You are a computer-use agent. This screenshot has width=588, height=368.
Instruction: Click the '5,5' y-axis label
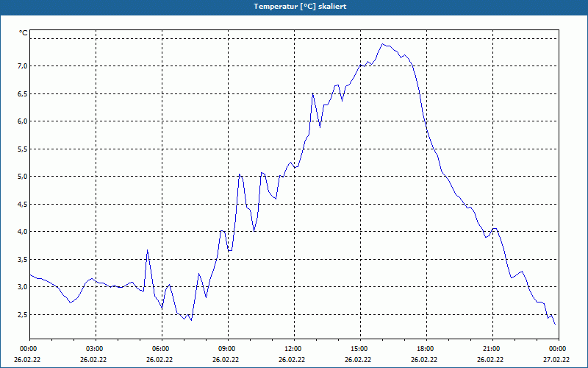click(x=23, y=149)
